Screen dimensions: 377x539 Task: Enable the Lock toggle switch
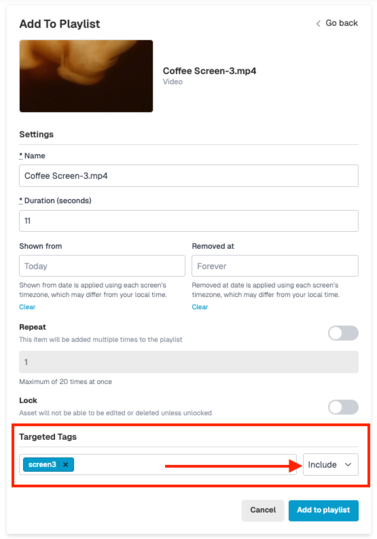tap(343, 407)
